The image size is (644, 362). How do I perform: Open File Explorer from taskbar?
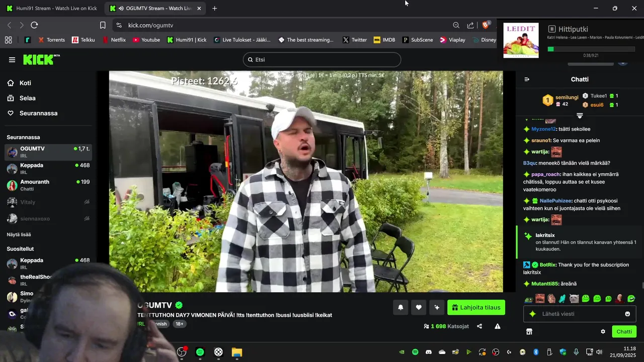(x=236, y=352)
